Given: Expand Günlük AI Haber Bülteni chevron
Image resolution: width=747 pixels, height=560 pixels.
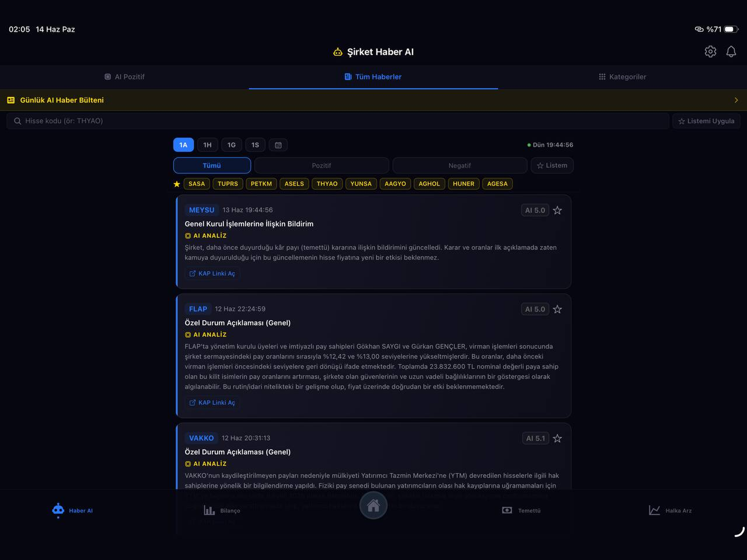Looking at the screenshot, I should [736, 100].
